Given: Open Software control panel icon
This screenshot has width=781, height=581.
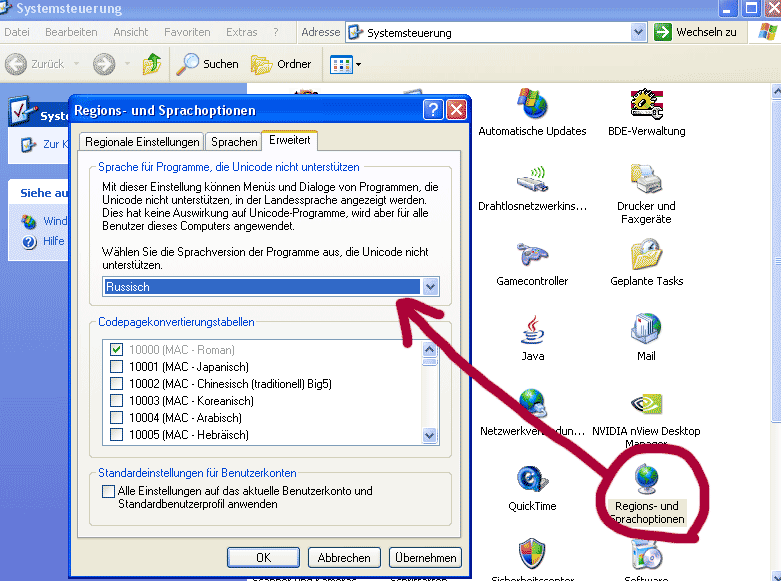Looking at the screenshot, I should (646, 554).
